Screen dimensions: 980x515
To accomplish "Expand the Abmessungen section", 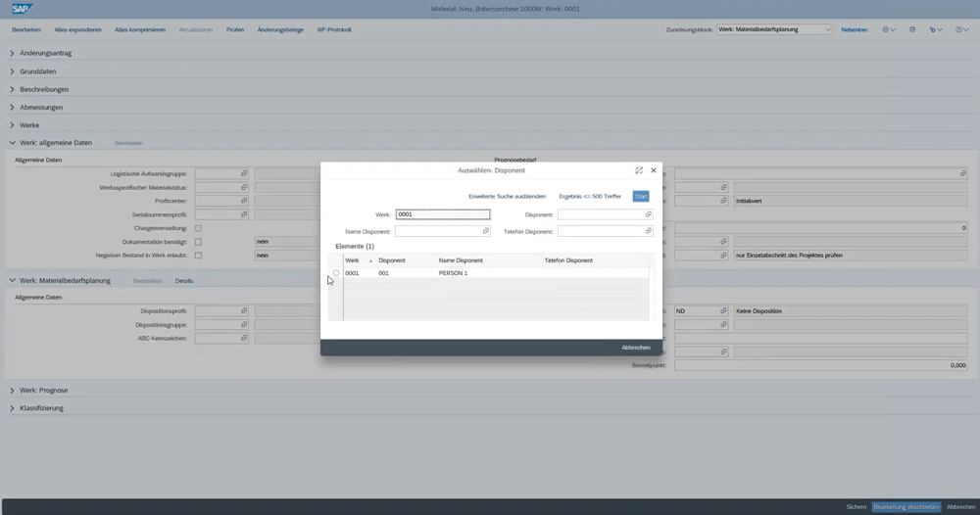I will [x=12, y=108].
